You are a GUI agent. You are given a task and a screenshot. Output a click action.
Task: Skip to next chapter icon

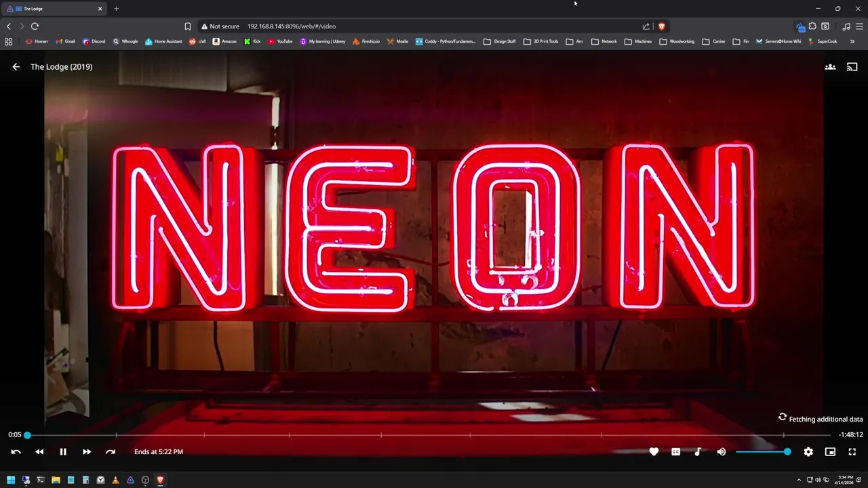(111, 451)
